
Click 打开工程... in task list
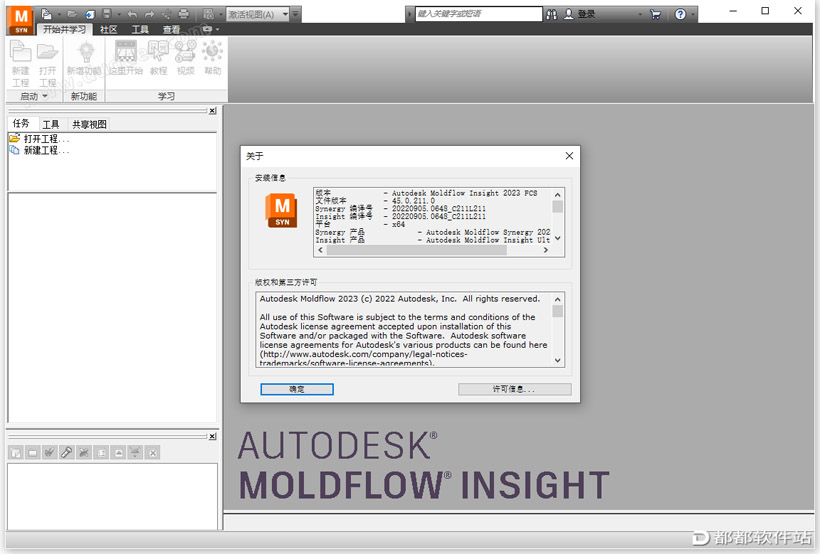pyautogui.click(x=39, y=139)
